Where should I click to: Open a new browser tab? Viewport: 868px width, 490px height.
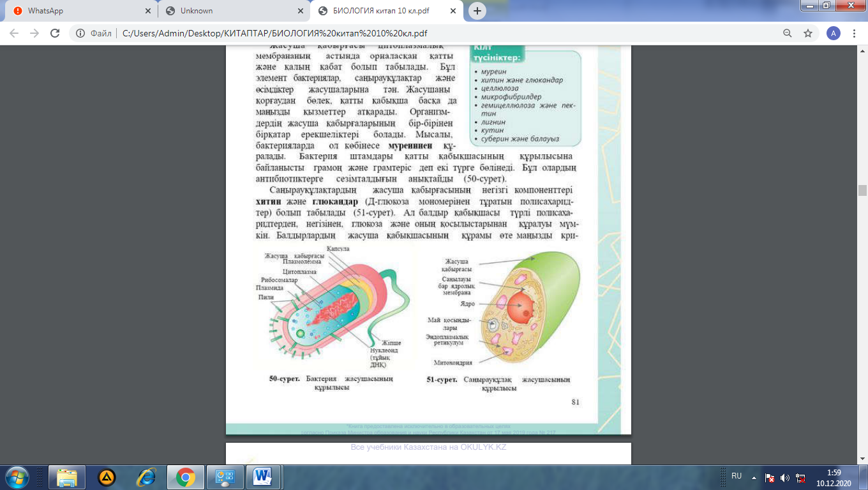coord(477,11)
